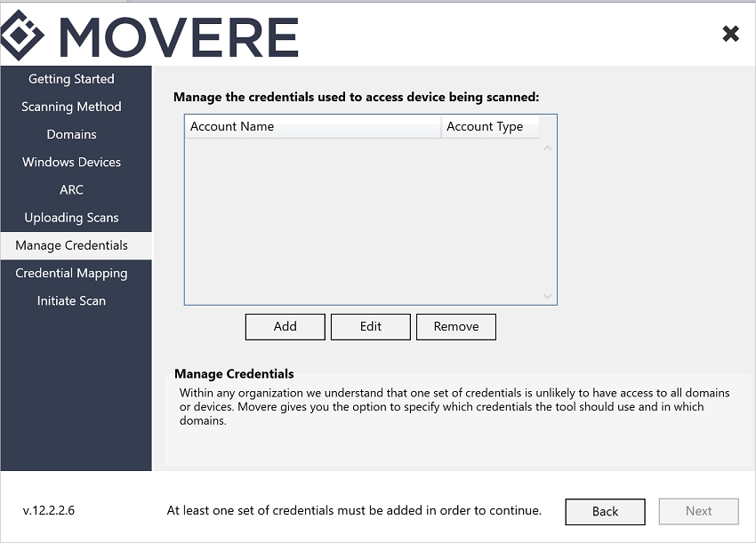This screenshot has width=756, height=543.
Task: Click 'Manage the credentials used' heading text
Action: [x=357, y=98]
